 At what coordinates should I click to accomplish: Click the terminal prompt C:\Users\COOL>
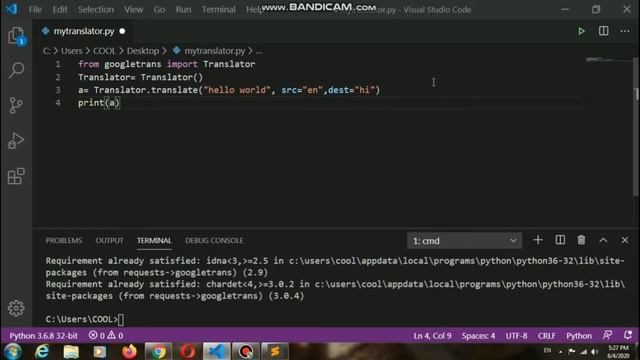tap(82, 319)
